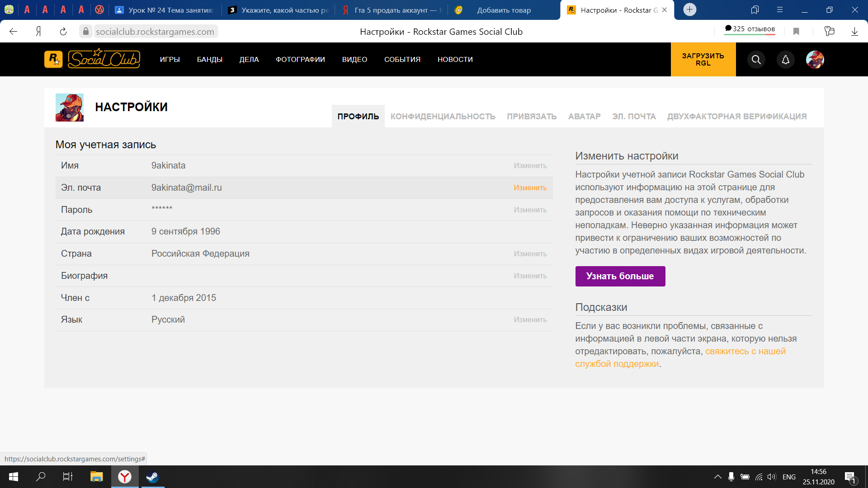
Task: Click Изменить for Эл. почта row
Action: point(530,188)
